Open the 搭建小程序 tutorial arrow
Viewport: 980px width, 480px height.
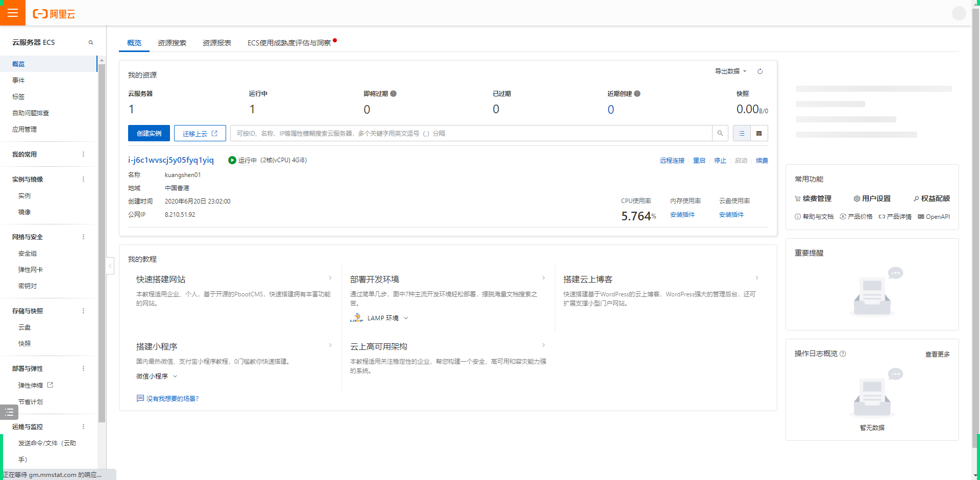(x=330, y=345)
